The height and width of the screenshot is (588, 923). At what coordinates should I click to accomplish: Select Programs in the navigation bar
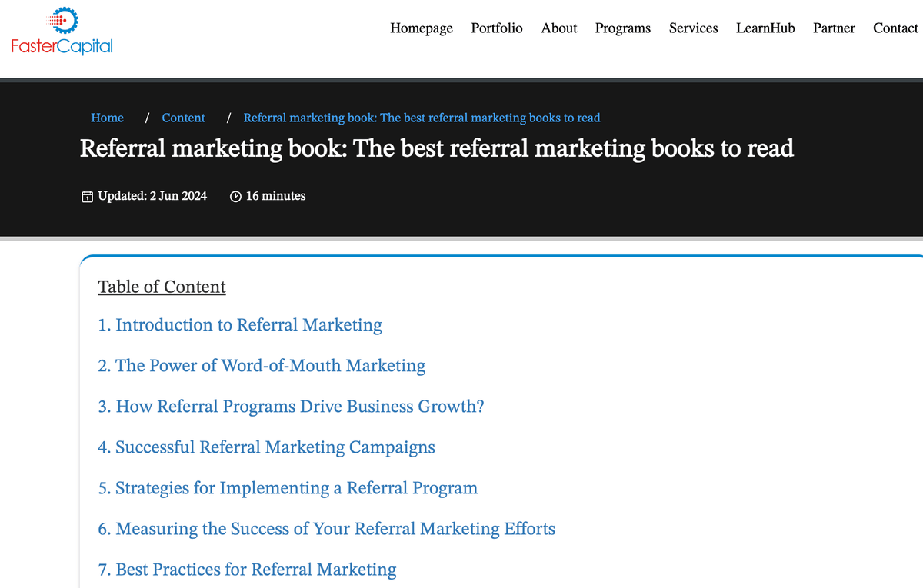pos(623,28)
